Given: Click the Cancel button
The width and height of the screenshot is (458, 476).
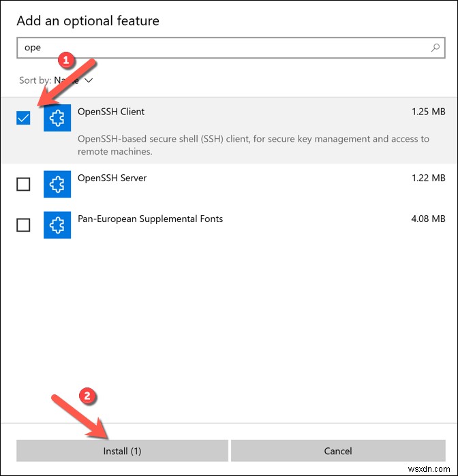Looking at the screenshot, I should [338, 451].
